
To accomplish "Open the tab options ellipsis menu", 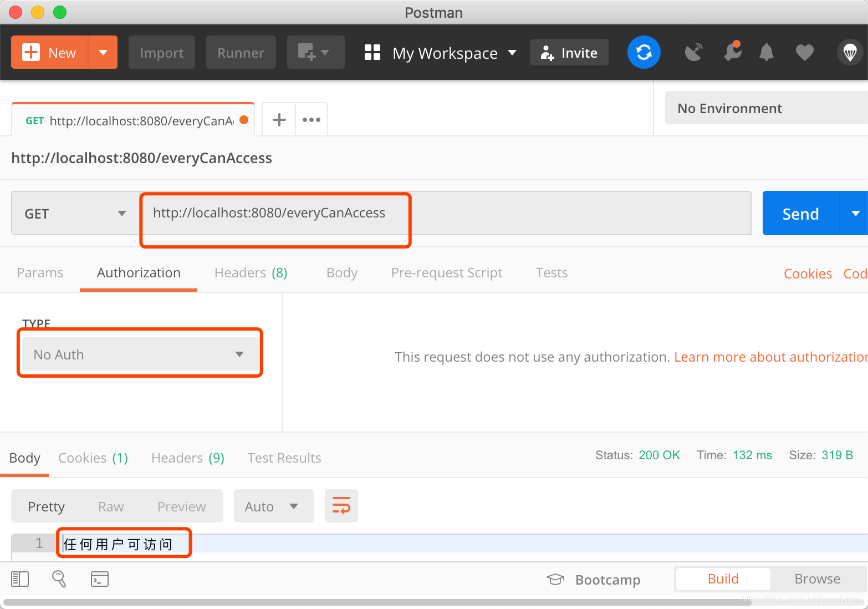I will pyautogui.click(x=312, y=120).
